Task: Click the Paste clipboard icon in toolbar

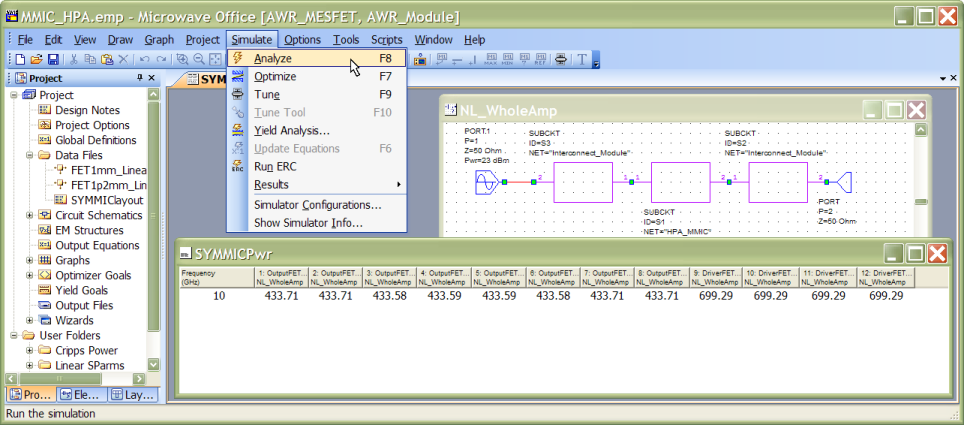Action: pyautogui.click(x=106, y=60)
